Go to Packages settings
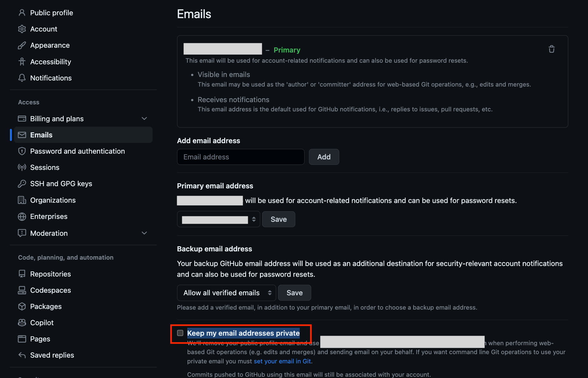Image resolution: width=588 pixels, height=378 pixels. coord(46,306)
